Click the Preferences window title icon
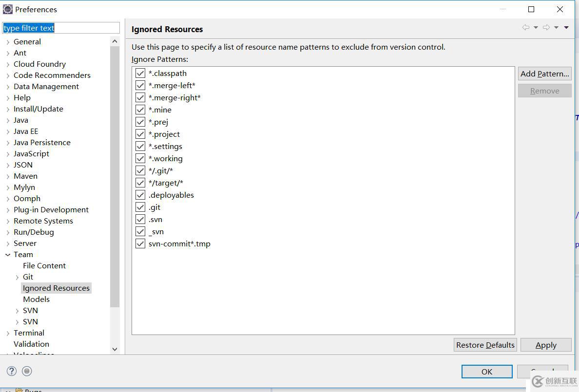Screen dimensions: 579x392 8,9
